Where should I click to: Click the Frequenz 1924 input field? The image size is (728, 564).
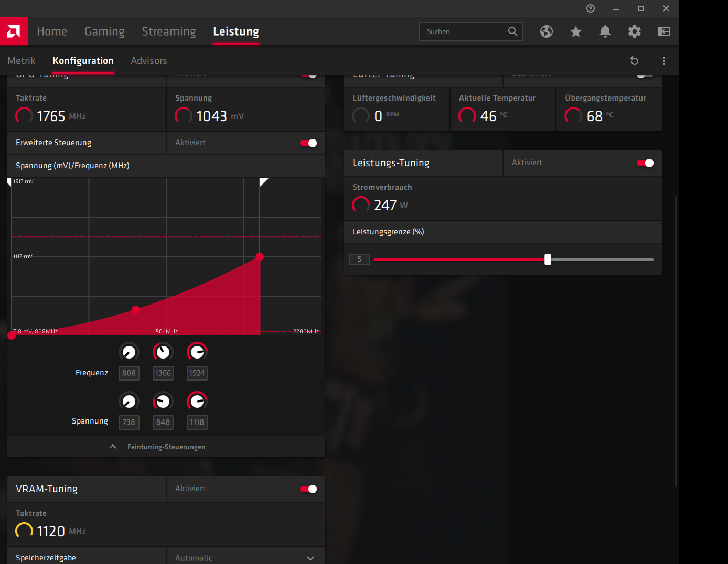click(x=197, y=373)
